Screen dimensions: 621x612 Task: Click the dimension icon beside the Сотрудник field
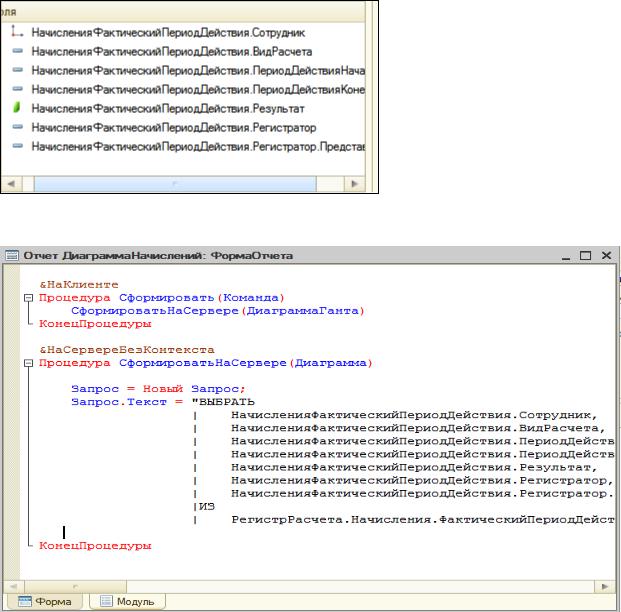point(17,31)
